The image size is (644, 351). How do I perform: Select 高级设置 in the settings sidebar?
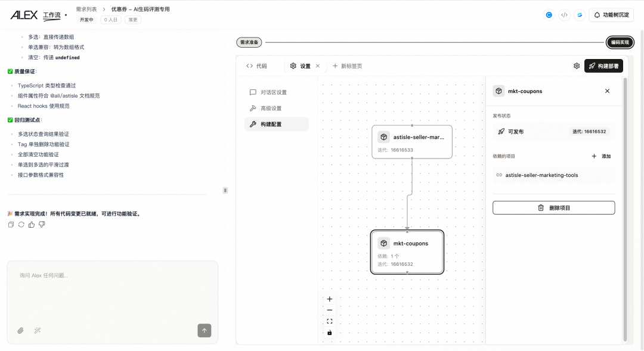(271, 108)
